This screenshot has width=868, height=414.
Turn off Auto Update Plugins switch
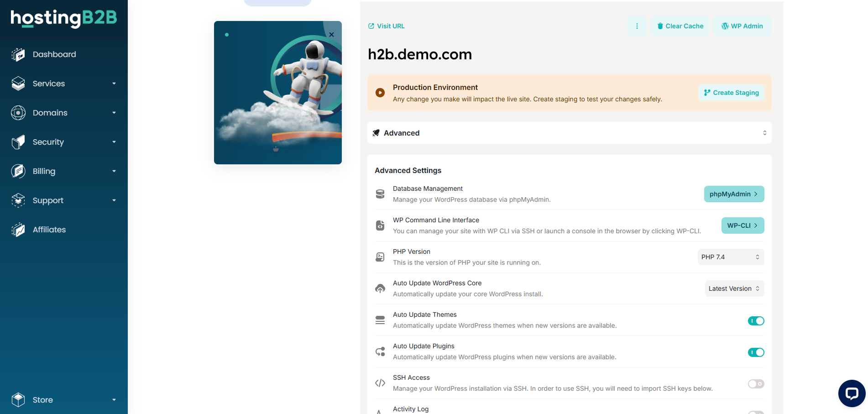(x=756, y=352)
